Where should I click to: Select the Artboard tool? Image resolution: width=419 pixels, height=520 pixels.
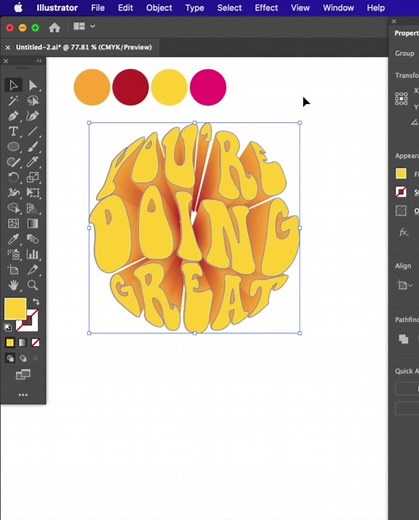coord(13,270)
